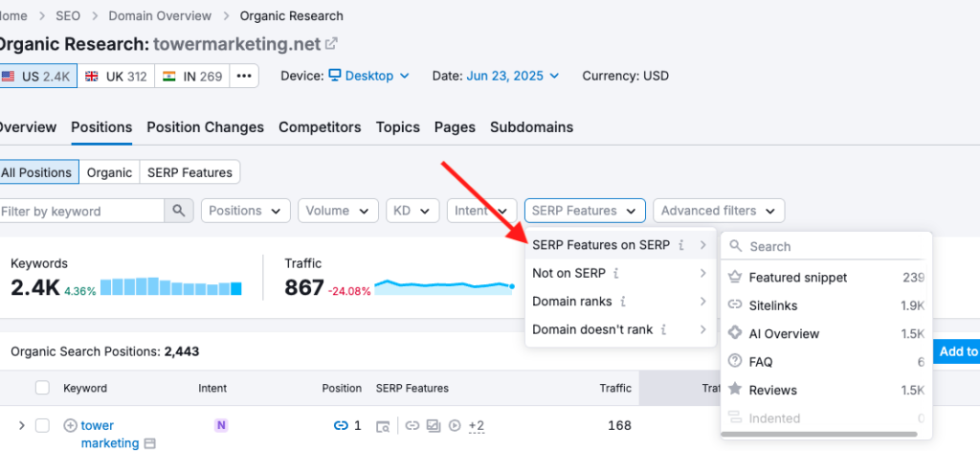Viewport: 980px width, 451px height.
Task: Open the KD filter dropdown
Action: point(412,211)
